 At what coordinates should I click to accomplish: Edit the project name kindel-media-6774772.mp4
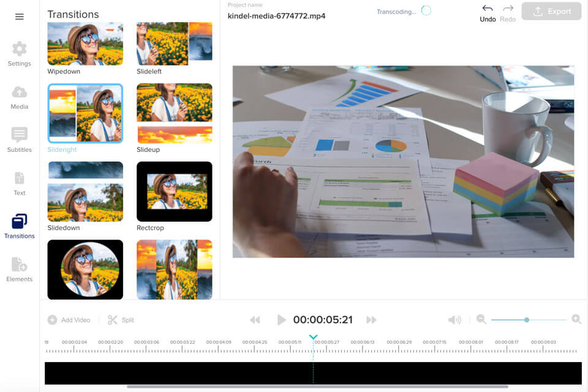(x=276, y=16)
